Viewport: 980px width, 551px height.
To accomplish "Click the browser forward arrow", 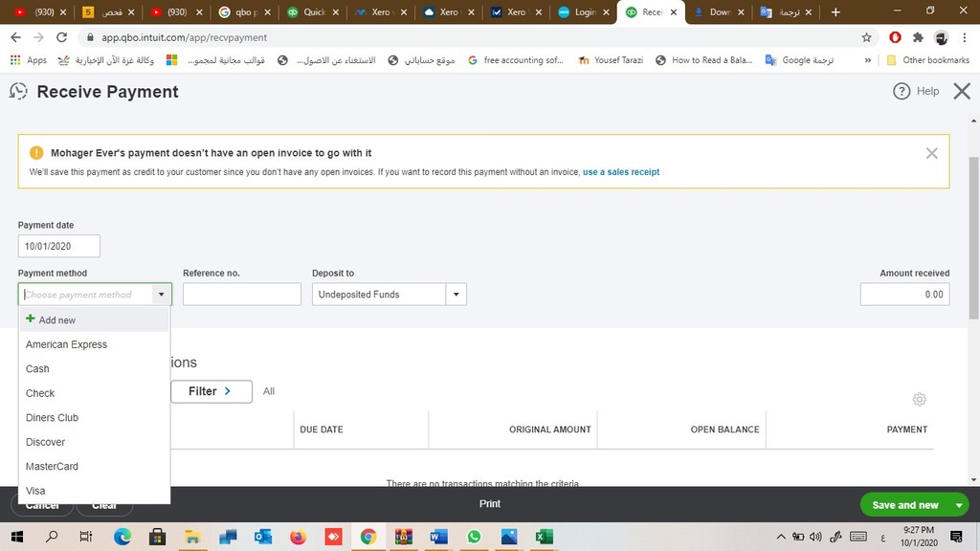I will pyautogui.click(x=38, y=37).
